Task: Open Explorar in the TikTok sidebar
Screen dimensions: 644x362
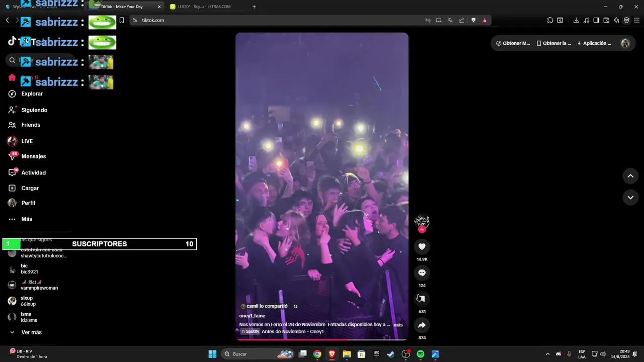Action: (26, 94)
